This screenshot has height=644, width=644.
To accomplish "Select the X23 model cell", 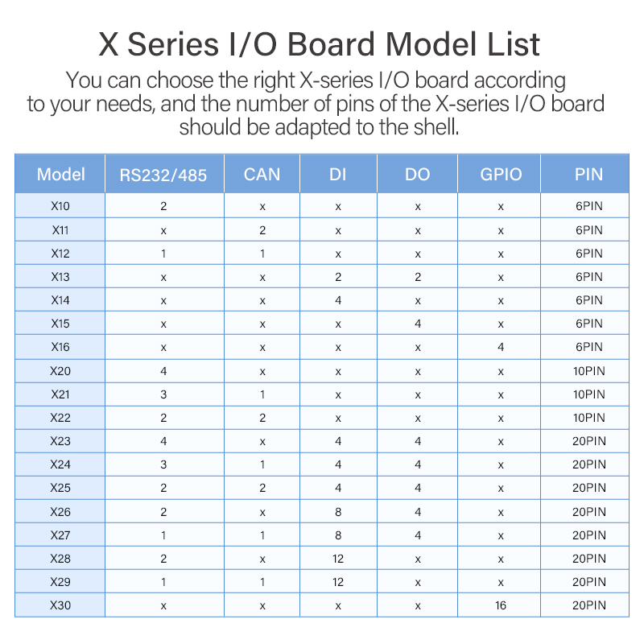I will (x=60, y=441).
